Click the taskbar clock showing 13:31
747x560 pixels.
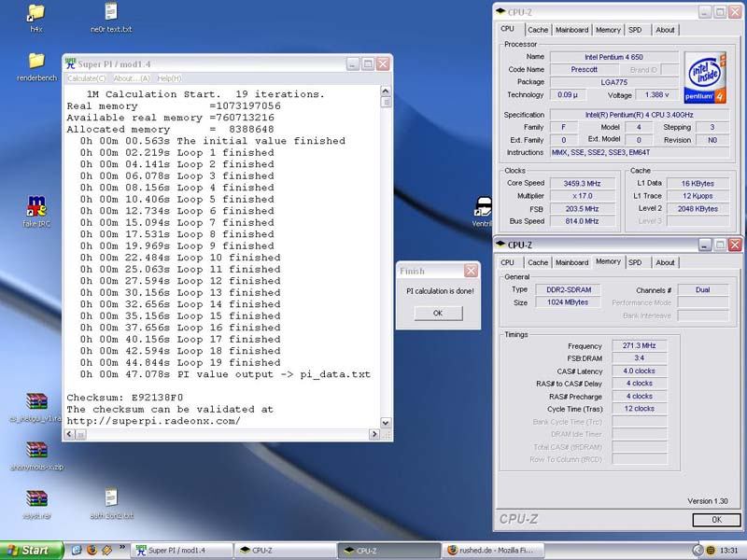coord(729,551)
